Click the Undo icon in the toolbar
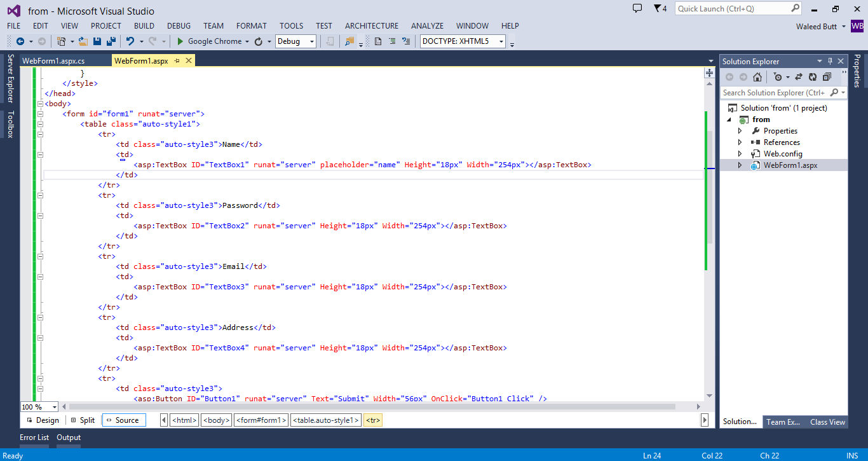 (130, 41)
